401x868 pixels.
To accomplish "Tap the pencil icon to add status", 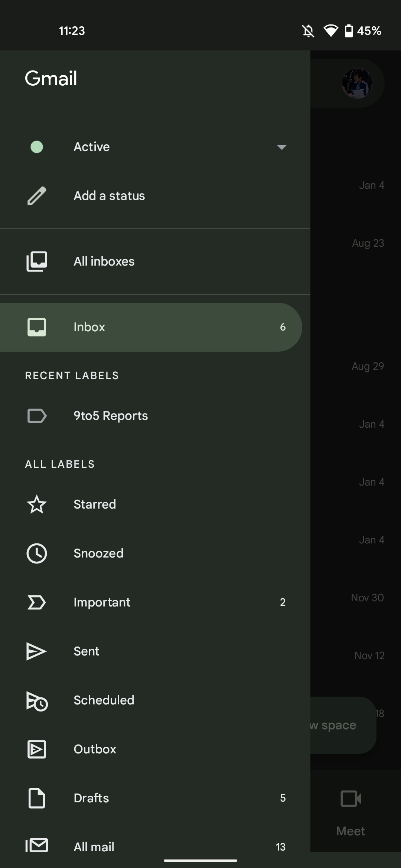I will coord(37,196).
